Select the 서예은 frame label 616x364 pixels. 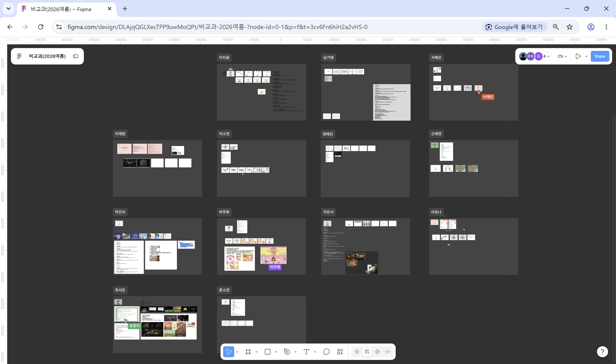[x=436, y=57]
